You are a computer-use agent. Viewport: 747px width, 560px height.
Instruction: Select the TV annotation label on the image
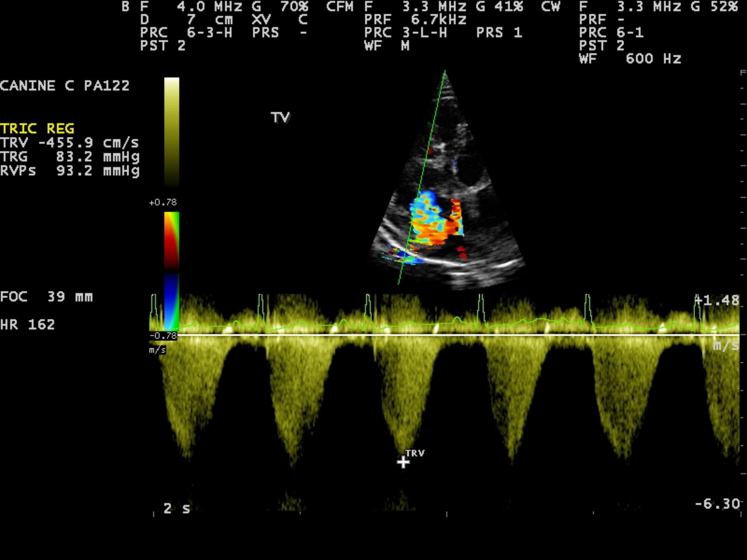pyautogui.click(x=280, y=117)
